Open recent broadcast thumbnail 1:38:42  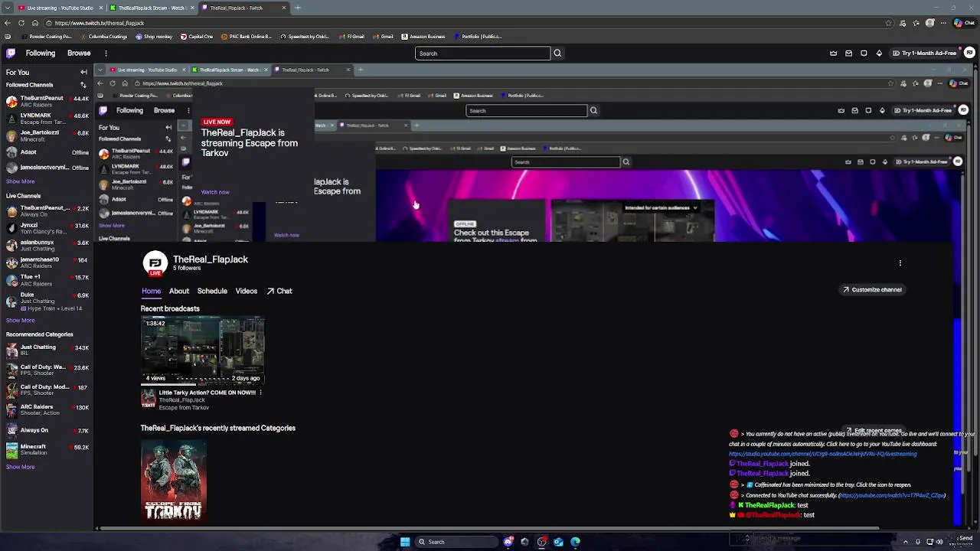coord(202,350)
